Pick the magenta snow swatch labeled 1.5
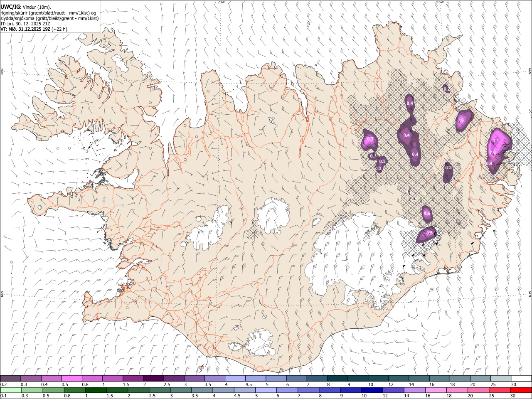Screen dimensions: 532x399 click(x=133, y=379)
